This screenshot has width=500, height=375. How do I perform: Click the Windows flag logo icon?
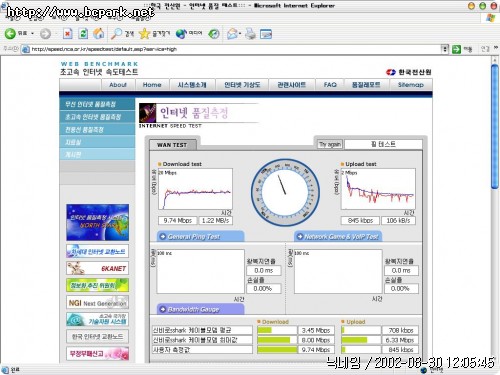tap(490, 18)
